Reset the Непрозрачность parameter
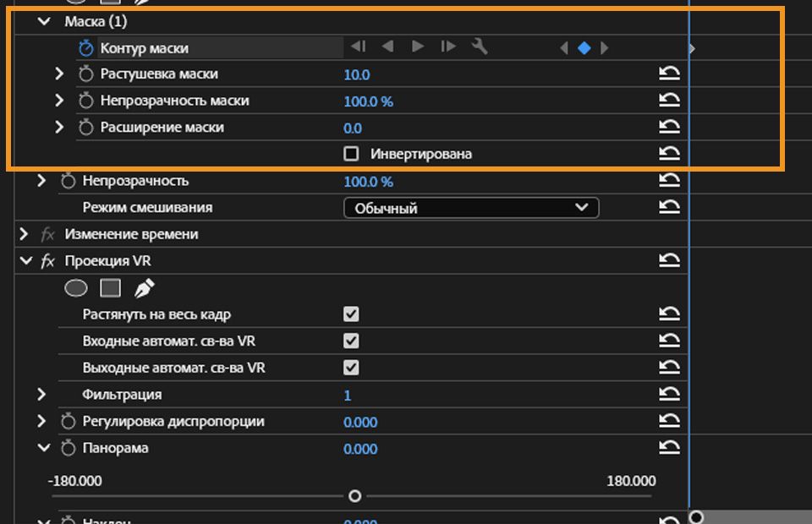Image resolution: width=812 pixels, height=524 pixels. [x=669, y=180]
